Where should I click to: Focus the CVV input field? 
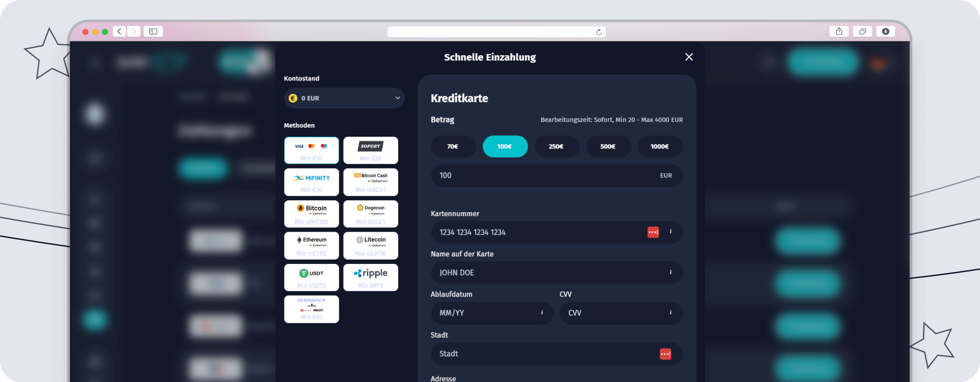[621, 313]
